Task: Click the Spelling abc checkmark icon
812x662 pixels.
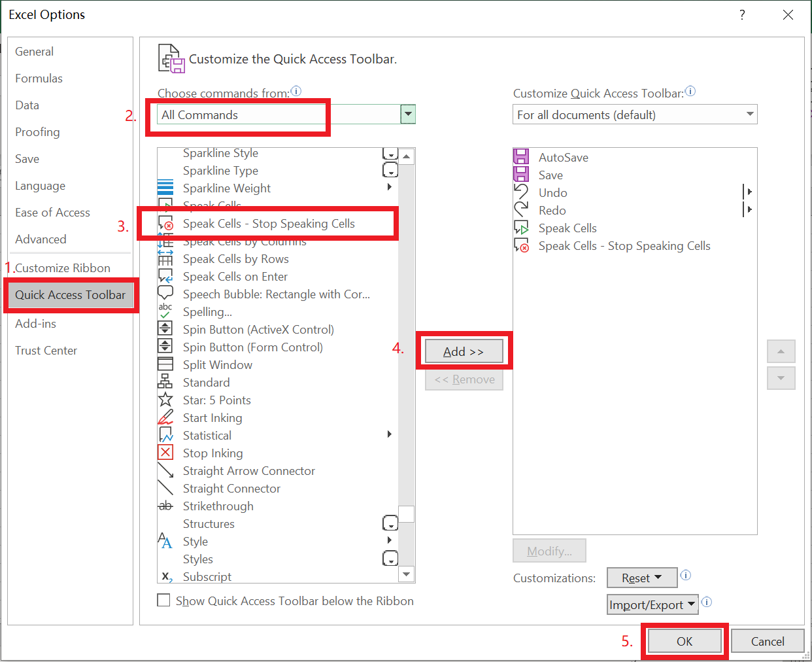Action: [165, 311]
